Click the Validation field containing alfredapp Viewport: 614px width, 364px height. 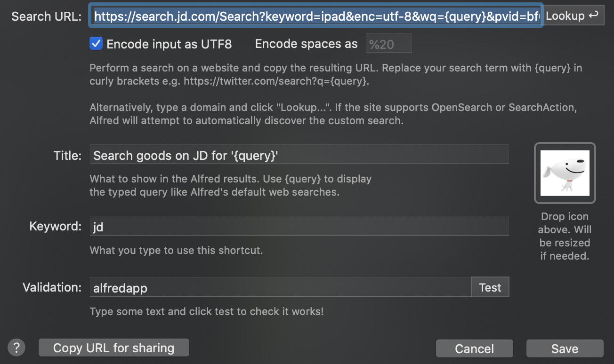280,288
